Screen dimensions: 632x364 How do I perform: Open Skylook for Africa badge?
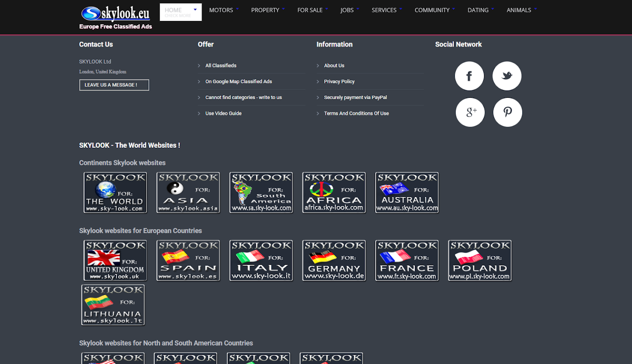(334, 192)
